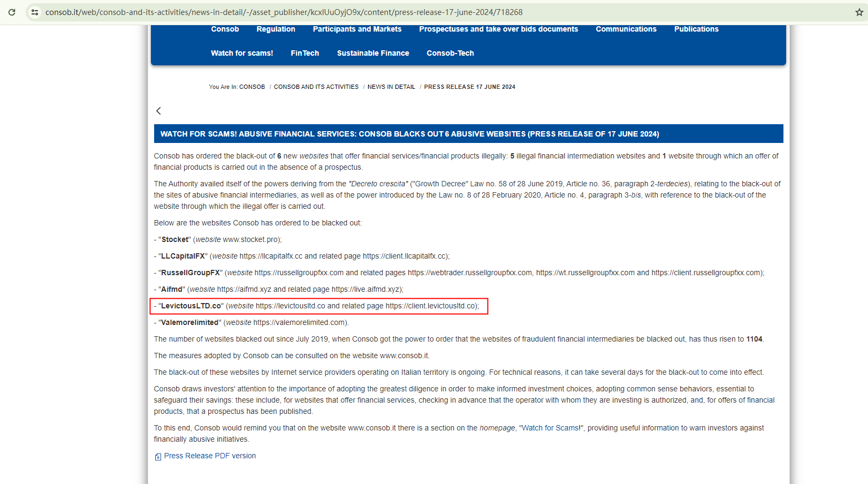Image resolution: width=868 pixels, height=484 pixels.
Task: Click NEWS IN DETAIL breadcrumb
Action: pos(391,87)
